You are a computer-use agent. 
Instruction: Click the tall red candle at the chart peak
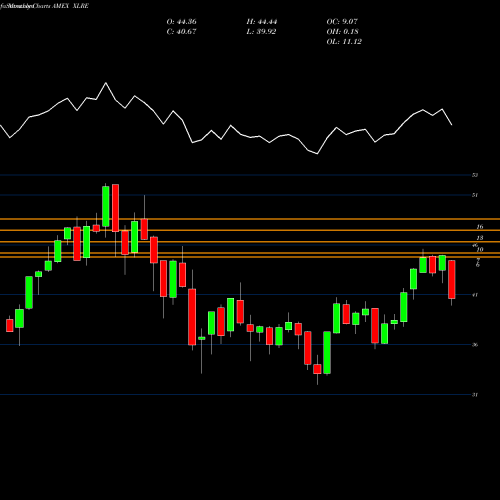(x=115, y=208)
